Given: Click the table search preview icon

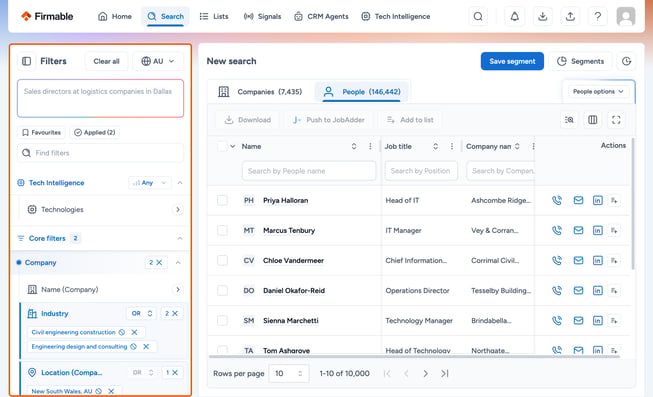Looking at the screenshot, I should 569,120.
